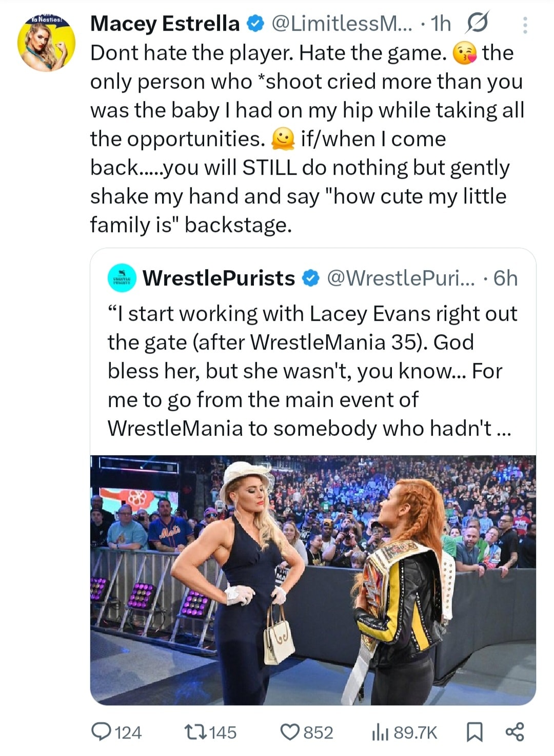Open Macey Estrella's profile picture
Screen dimensions: 554x756
pyautogui.click(x=46, y=43)
